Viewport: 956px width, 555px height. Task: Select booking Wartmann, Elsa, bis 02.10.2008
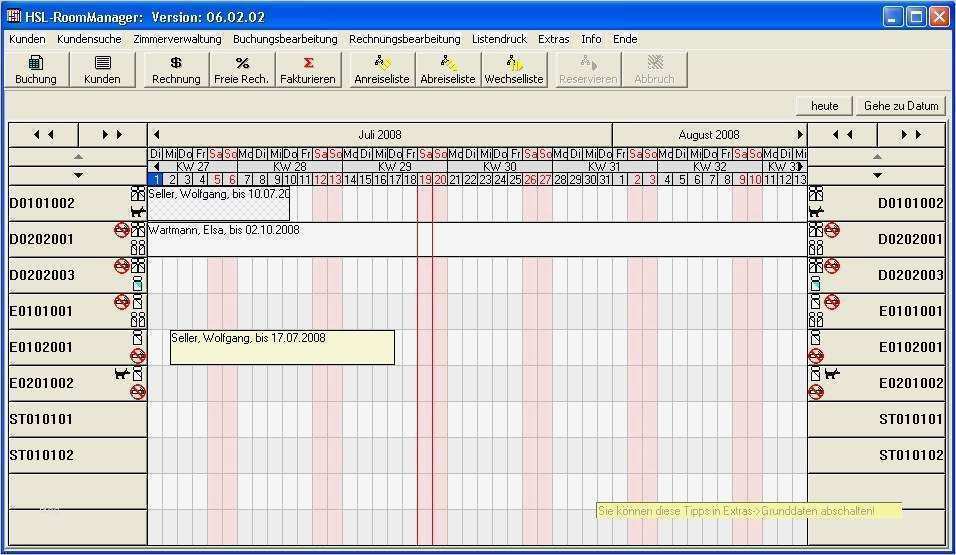[x=477, y=240]
